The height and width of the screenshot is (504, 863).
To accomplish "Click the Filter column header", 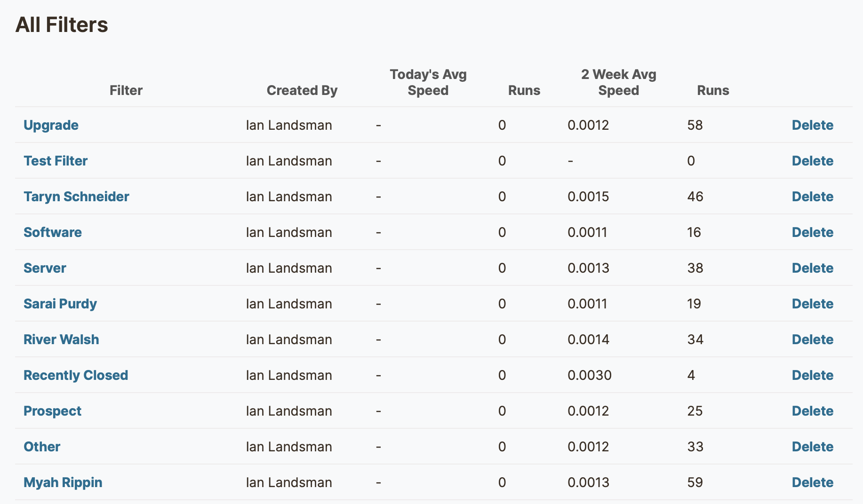I will point(126,90).
